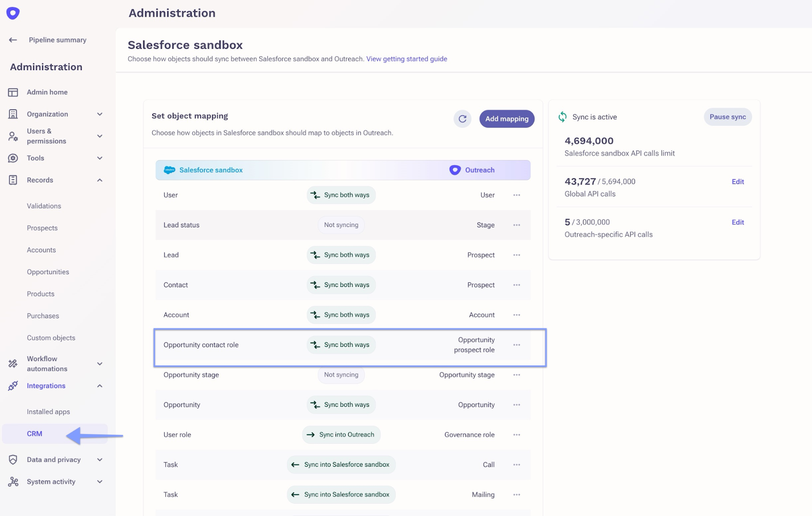Click the Integrations plug icon
812x516 pixels.
coord(13,386)
